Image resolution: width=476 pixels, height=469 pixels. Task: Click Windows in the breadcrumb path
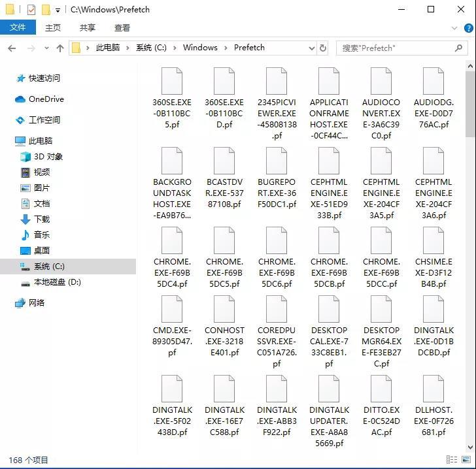pyautogui.click(x=200, y=48)
